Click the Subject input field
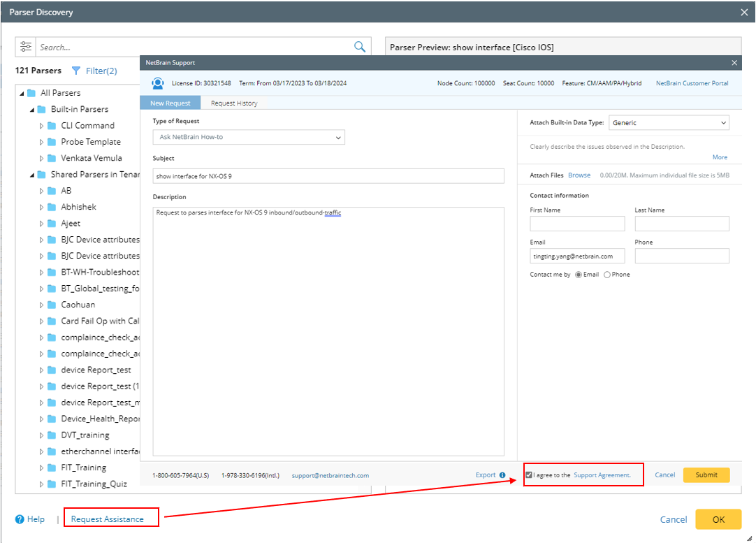The width and height of the screenshot is (756, 543). tap(328, 176)
